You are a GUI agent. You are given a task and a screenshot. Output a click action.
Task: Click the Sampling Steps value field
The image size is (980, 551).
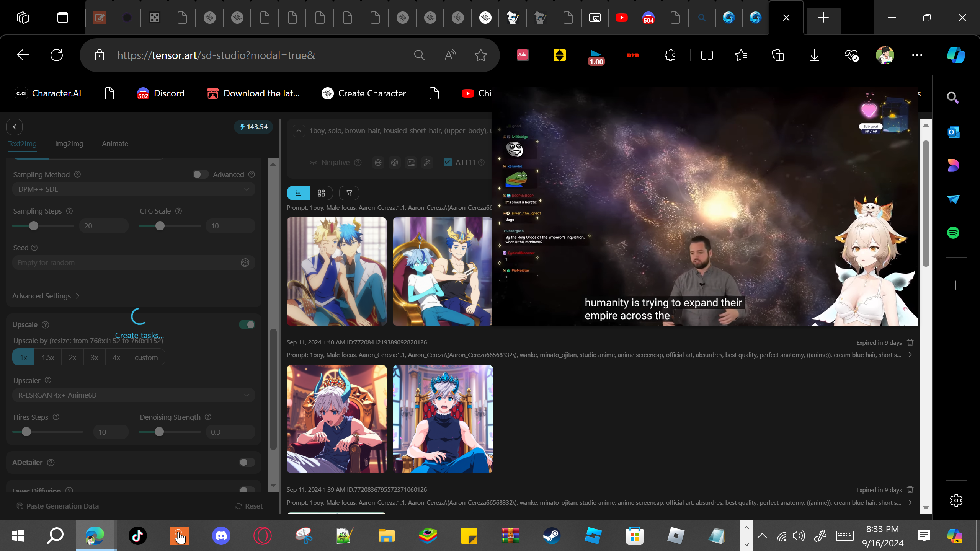pos(104,226)
